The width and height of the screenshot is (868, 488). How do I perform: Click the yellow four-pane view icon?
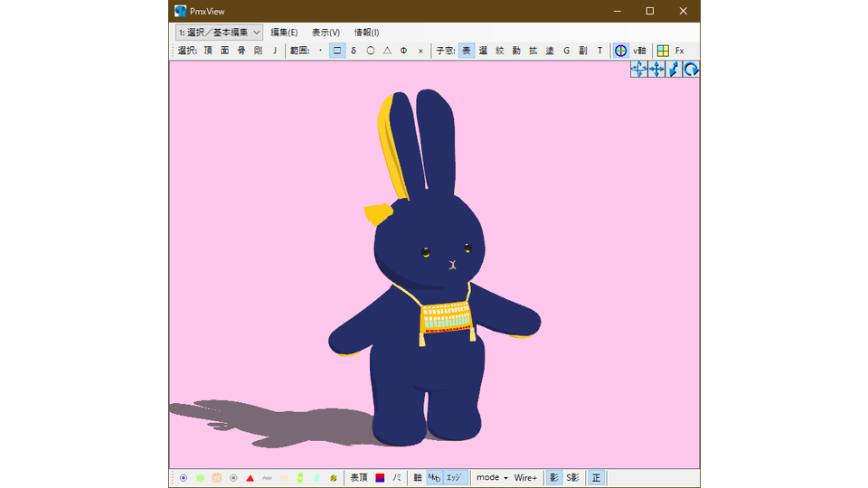[x=663, y=51]
